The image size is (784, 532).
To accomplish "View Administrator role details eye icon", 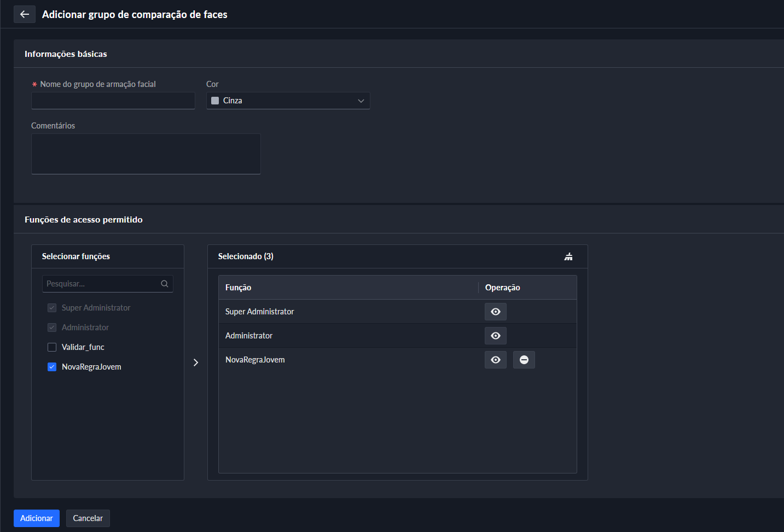I will coord(495,336).
